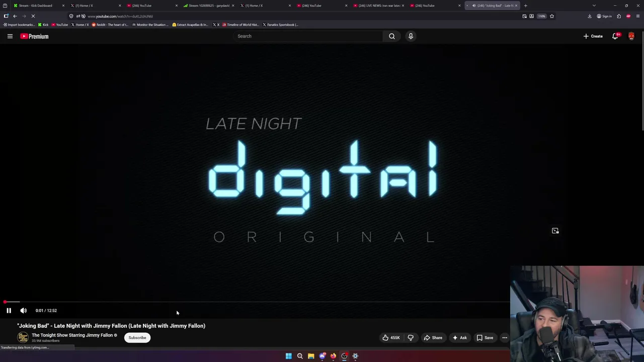Open the extensions icon
Screen dimensions: 644x362
click(x=619, y=16)
